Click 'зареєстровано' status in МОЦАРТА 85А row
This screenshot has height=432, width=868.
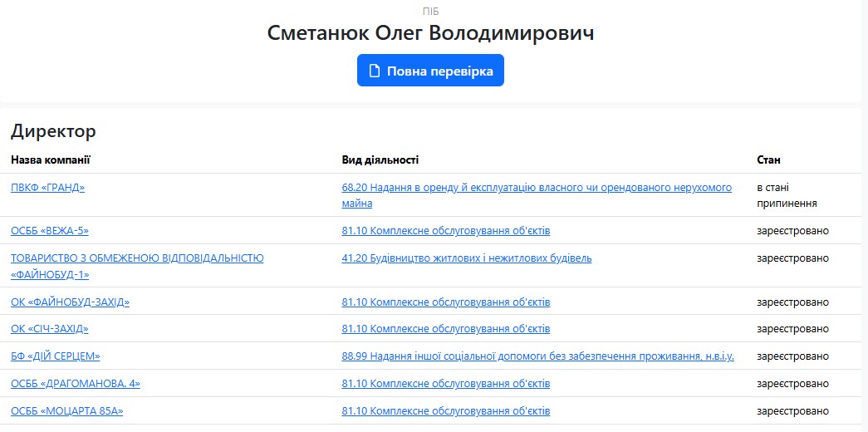pyautogui.click(x=793, y=411)
